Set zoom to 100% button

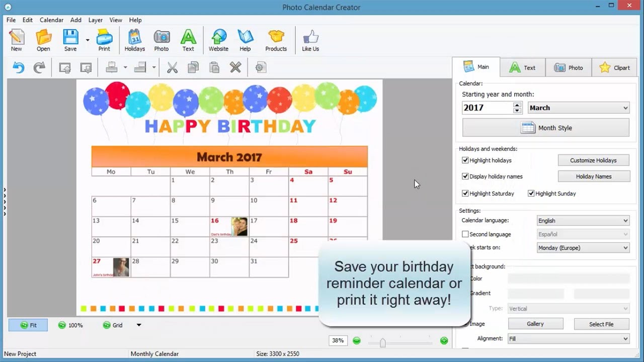(70, 325)
